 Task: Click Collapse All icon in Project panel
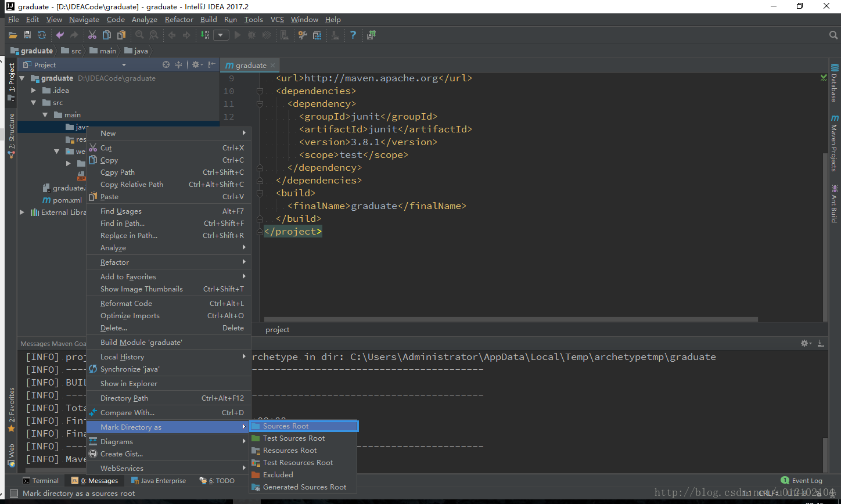[x=179, y=65]
